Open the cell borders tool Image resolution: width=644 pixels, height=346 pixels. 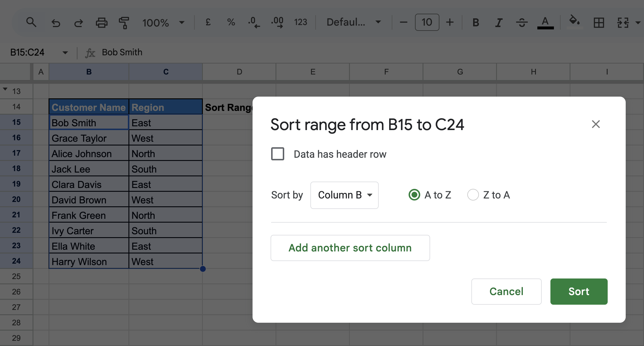[x=599, y=22]
